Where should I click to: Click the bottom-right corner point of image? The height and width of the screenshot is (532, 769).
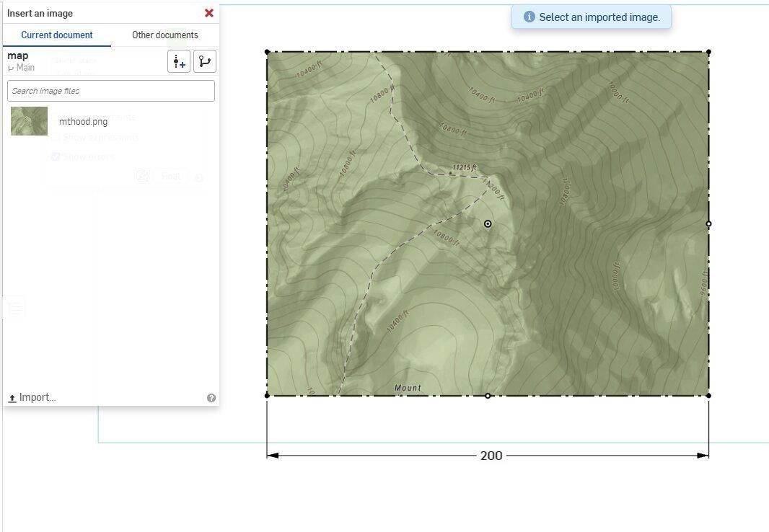pos(708,395)
